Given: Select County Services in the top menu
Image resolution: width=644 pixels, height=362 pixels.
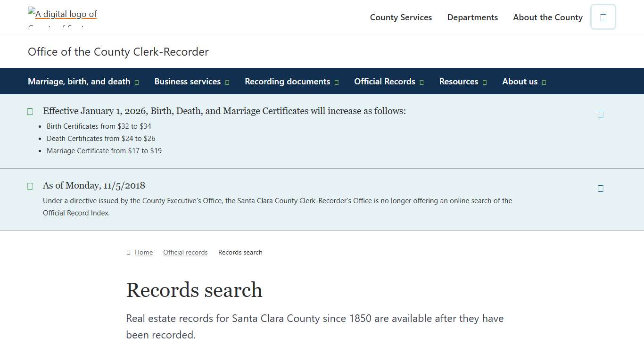Looking at the screenshot, I should [x=401, y=17].
